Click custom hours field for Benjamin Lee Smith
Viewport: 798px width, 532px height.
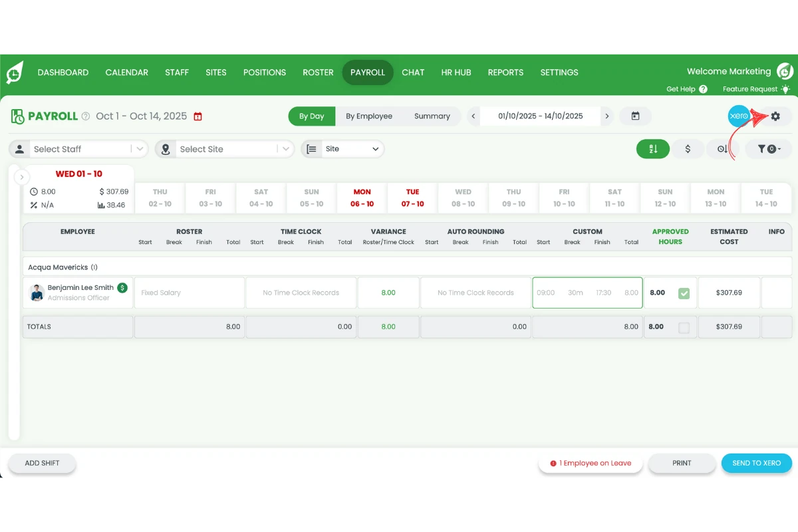coord(587,293)
